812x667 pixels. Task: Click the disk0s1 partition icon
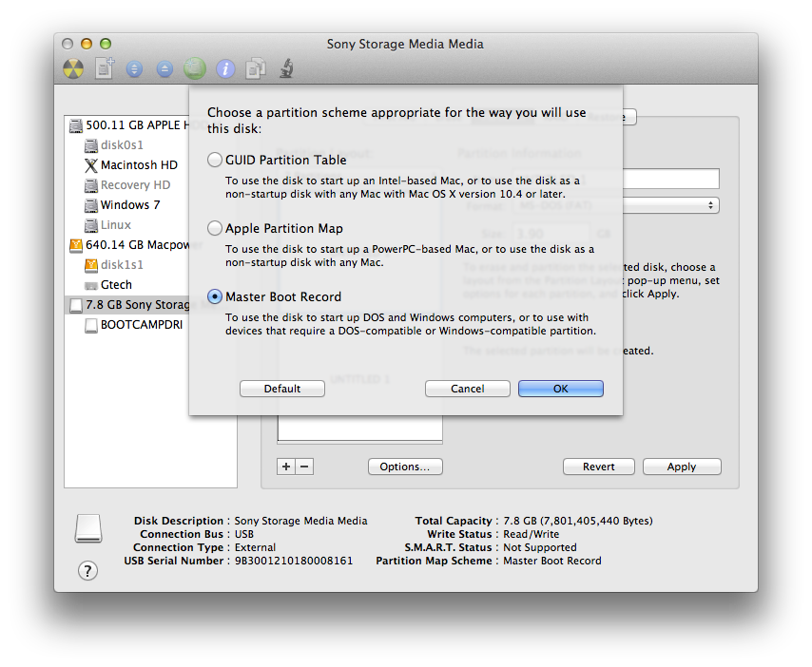click(x=91, y=146)
